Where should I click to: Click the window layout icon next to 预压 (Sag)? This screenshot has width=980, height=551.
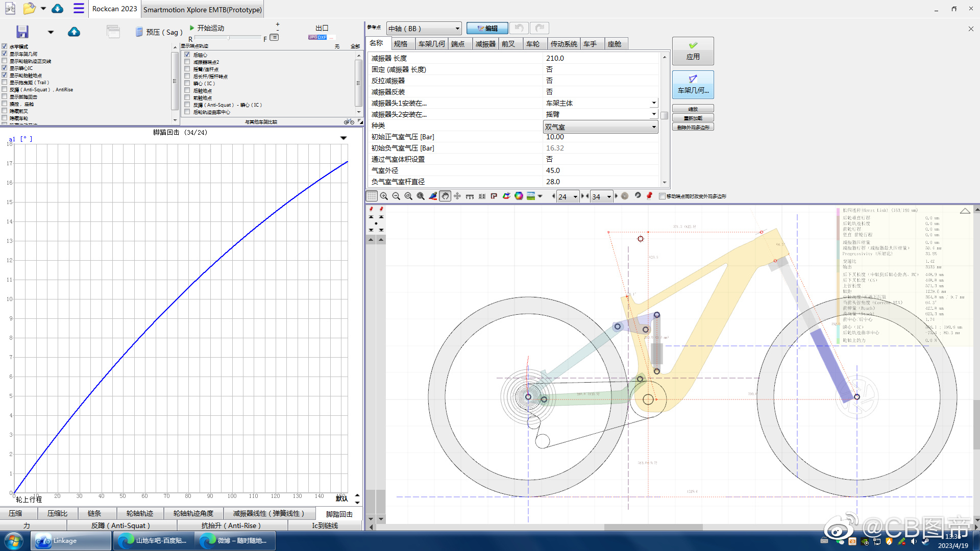point(113,32)
